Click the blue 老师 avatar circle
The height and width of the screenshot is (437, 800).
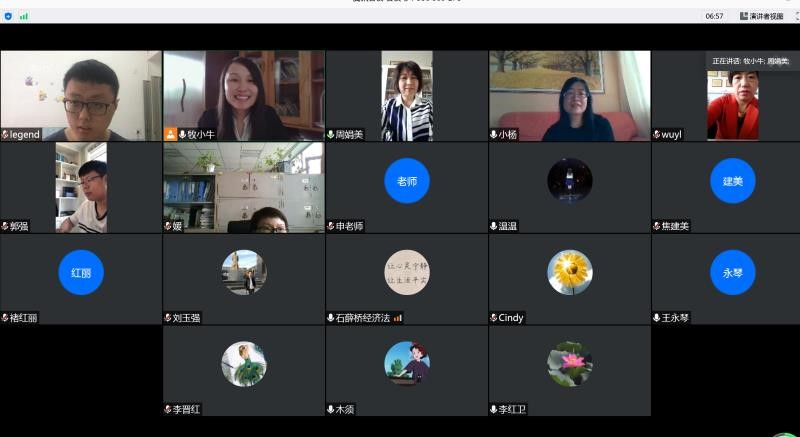pos(407,181)
